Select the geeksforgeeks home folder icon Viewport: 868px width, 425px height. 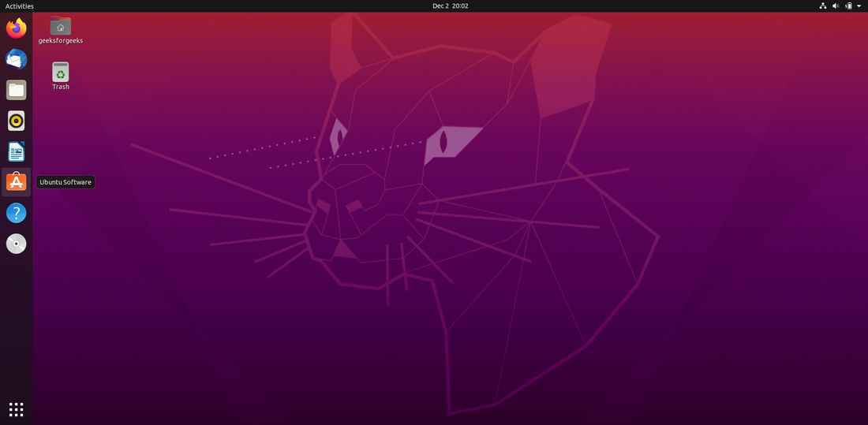60,25
